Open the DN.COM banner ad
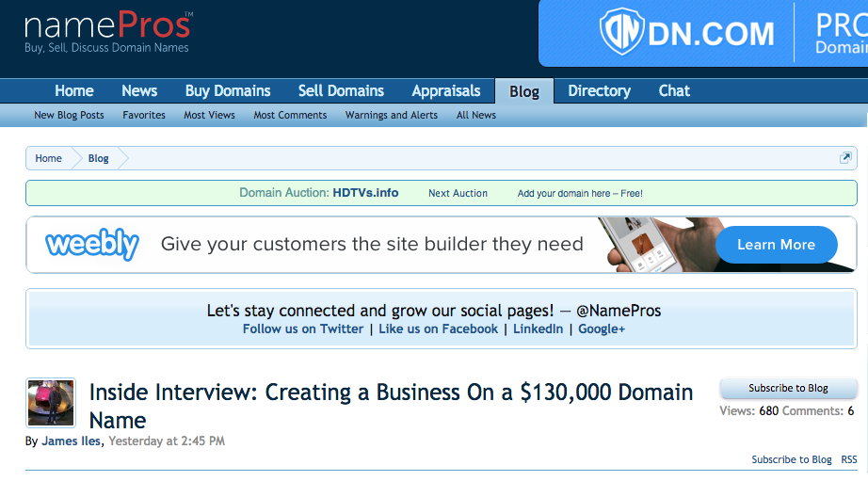 click(x=703, y=33)
